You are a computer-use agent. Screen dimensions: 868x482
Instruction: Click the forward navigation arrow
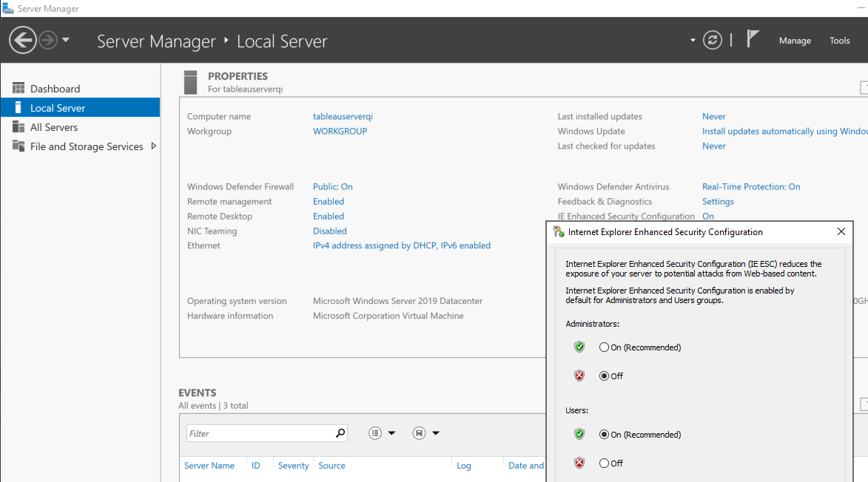[49, 41]
